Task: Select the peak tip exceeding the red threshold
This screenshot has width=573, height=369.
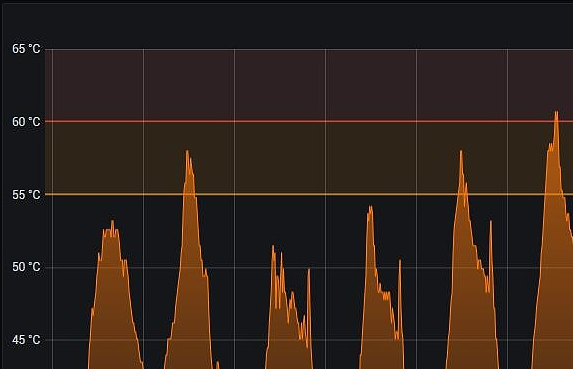Action: pos(556,112)
